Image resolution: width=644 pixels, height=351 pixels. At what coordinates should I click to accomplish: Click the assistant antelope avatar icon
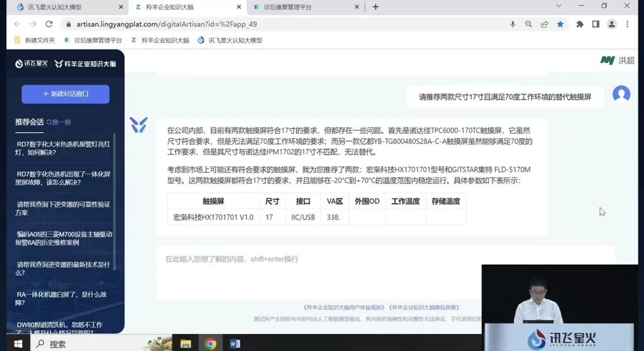pos(139,125)
